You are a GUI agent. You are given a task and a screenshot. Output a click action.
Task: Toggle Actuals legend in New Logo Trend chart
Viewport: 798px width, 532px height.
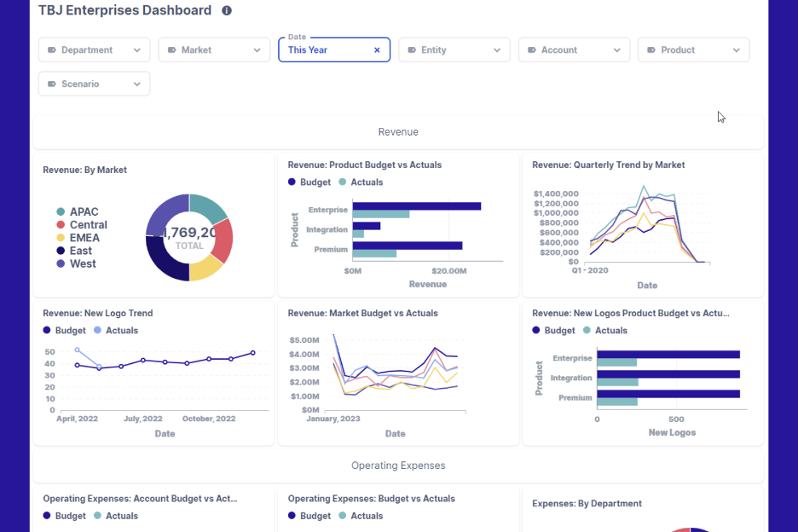coord(115,331)
